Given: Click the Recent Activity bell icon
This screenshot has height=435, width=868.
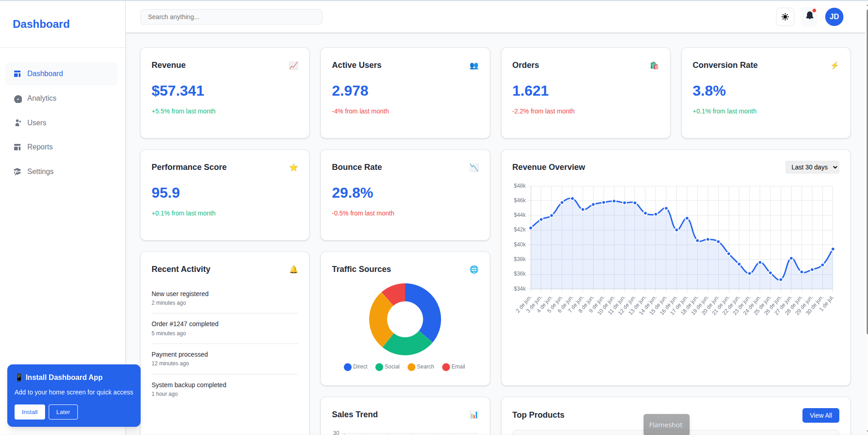Looking at the screenshot, I should click(x=294, y=270).
